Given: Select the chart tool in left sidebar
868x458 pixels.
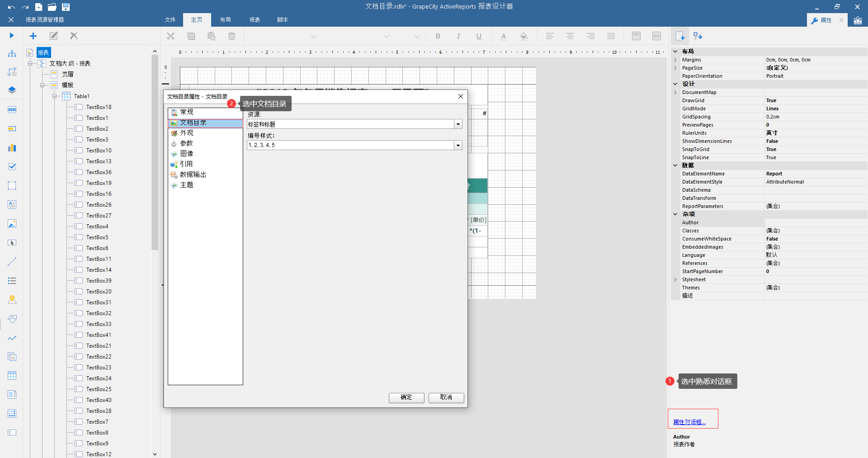Looking at the screenshot, I should [x=12, y=148].
